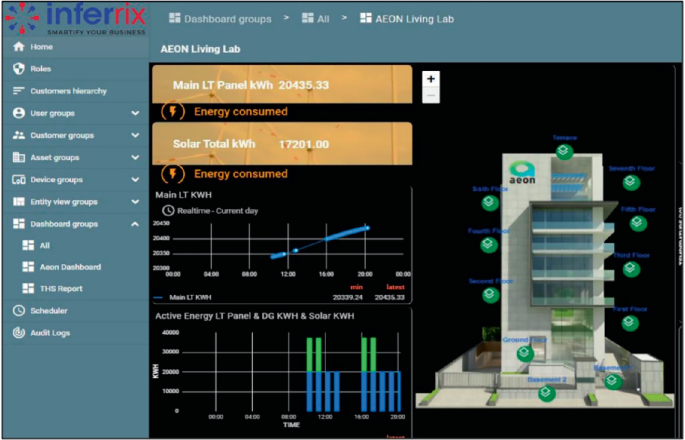Select the Fourth Floor marker
Viewport: 685px width, 440px height.
point(489,244)
